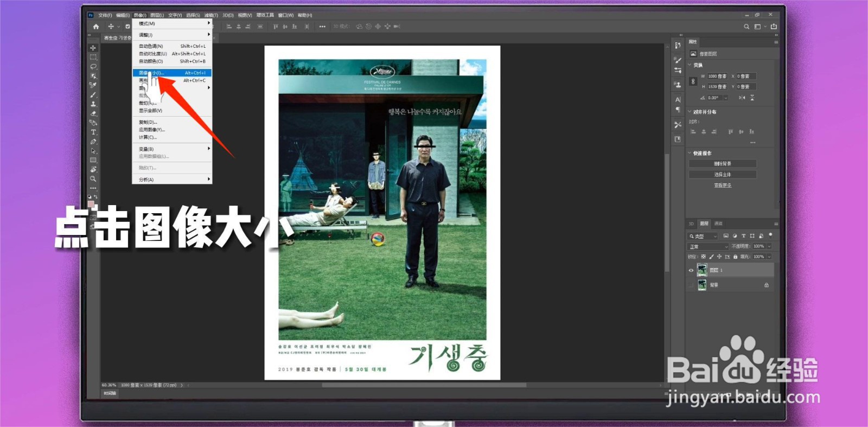
Task: Open opacity 100% dropdown arrow
Action: tap(769, 246)
